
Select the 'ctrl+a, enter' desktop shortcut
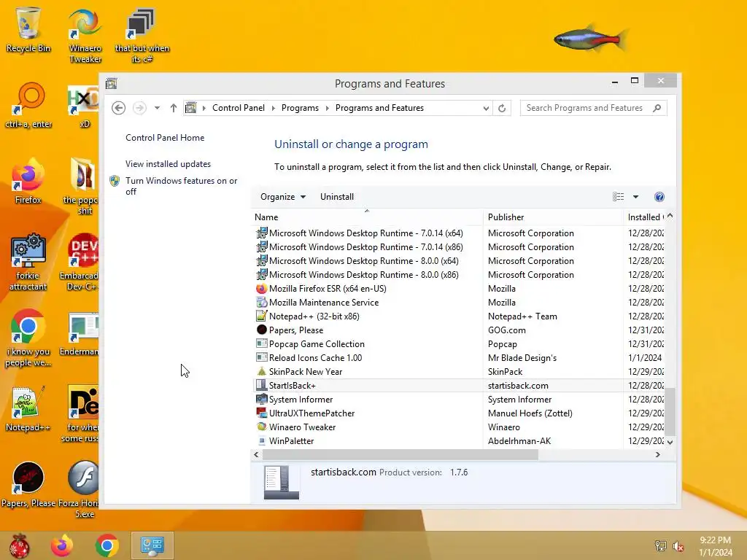coord(28,106)
